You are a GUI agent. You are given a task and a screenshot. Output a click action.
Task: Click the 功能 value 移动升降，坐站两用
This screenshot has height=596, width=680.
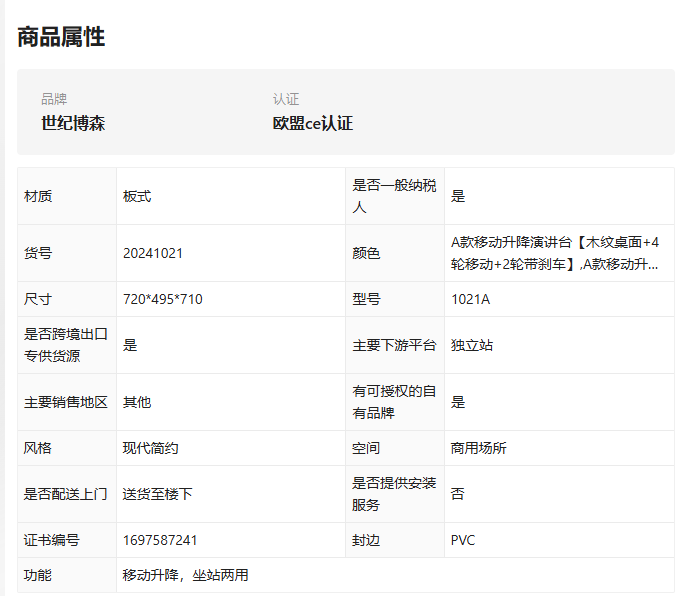(x=186, y=575)
